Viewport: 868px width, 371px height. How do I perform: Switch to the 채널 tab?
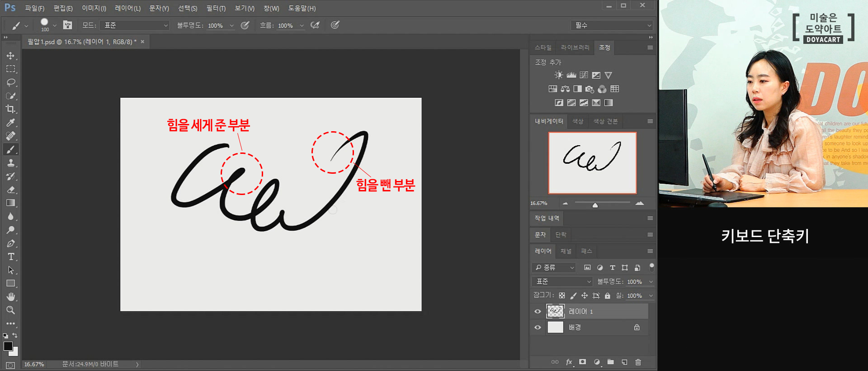coord(566,251)
